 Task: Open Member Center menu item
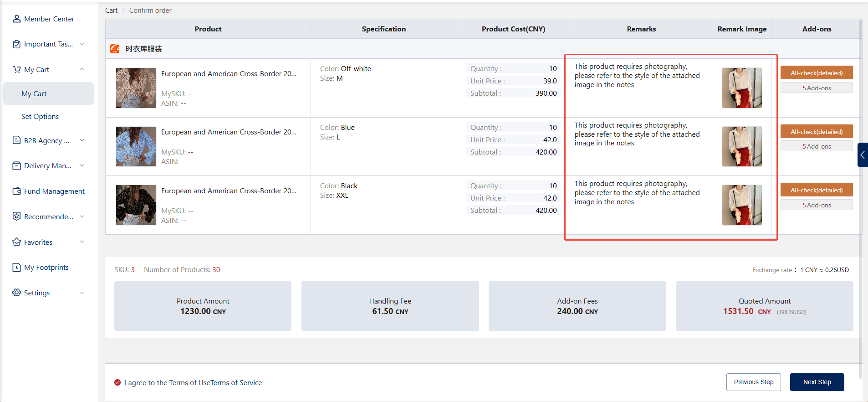click(x=49, y=19)
